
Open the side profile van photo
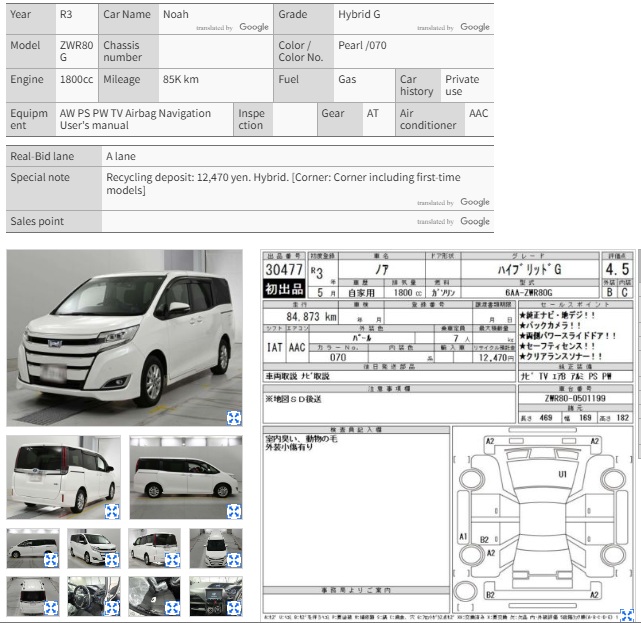[186, 477]
